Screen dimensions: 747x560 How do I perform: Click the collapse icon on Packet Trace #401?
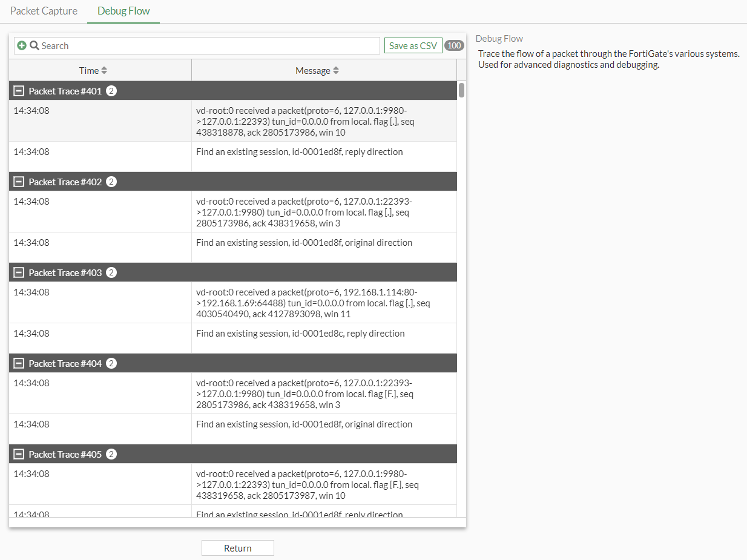(x=18, y=91)
